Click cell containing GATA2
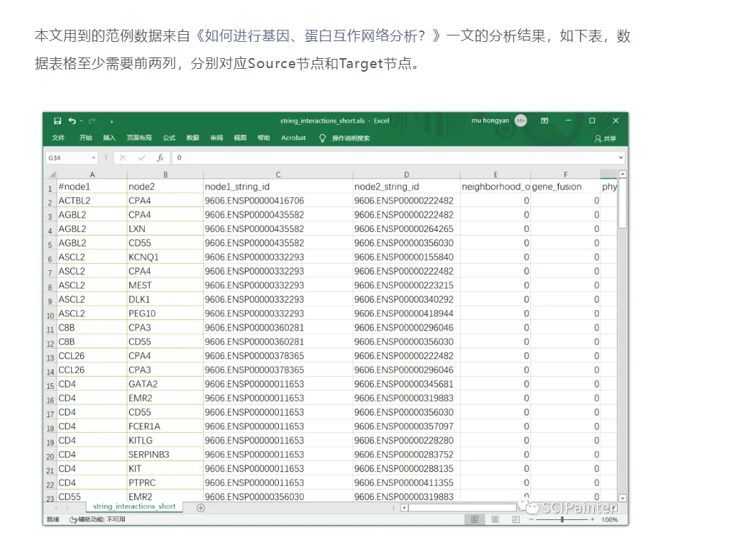756x547 pixels. (165, 384)
